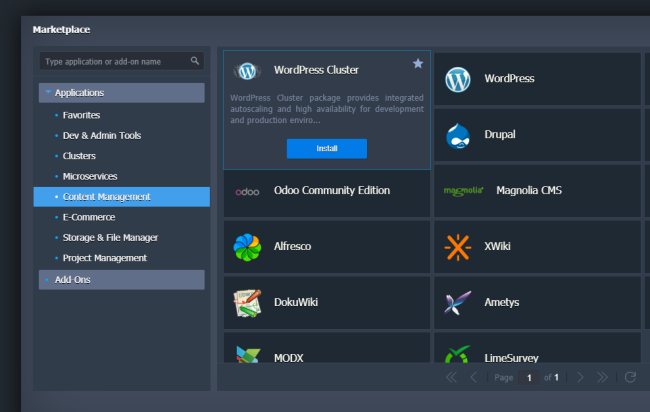Screen dimensions: 650x412
Task: Click the Alfresco colorful logo icon
Action: click(247, 247)
